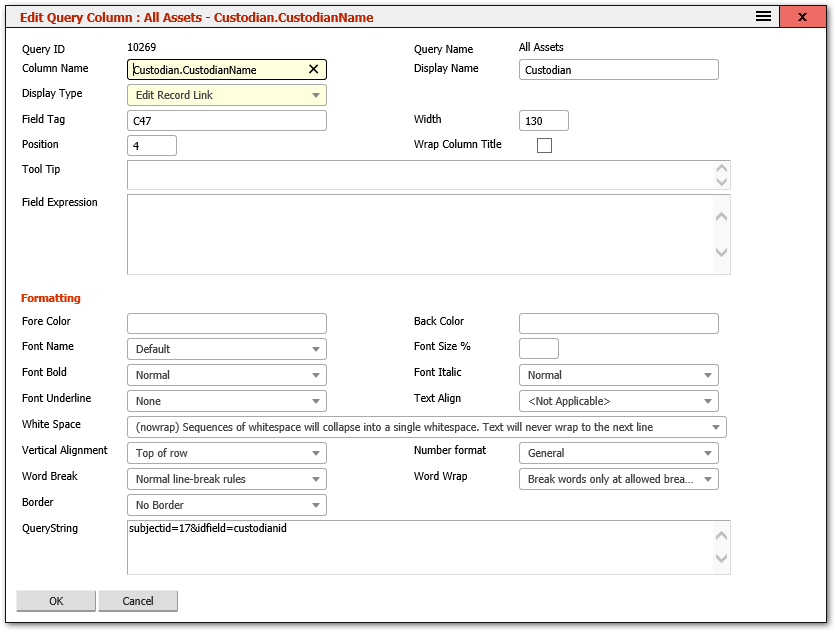The width and height of the screenshot is (836, 632).
Task: Select the Fore Color field
Action: point(226,322)
